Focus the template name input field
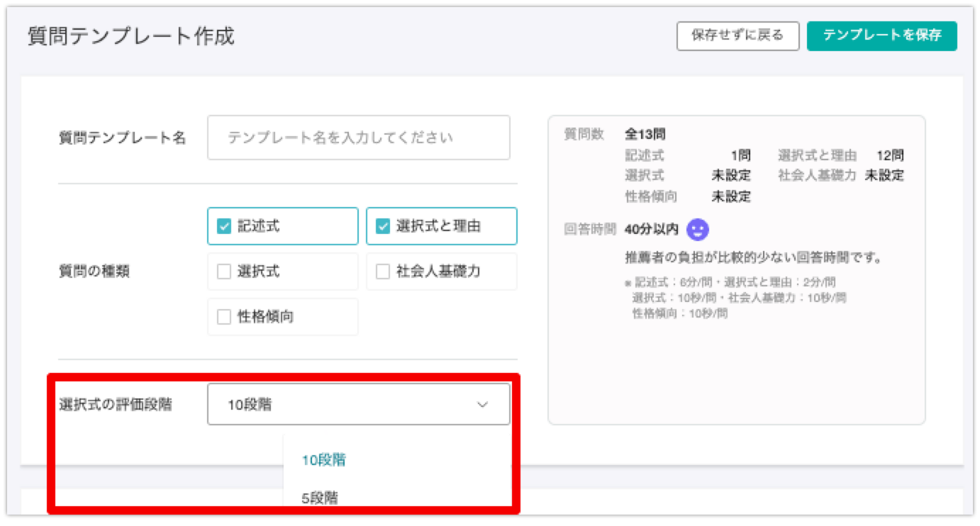This screenshot has height=526, width=980. click(x=358, y=138)
